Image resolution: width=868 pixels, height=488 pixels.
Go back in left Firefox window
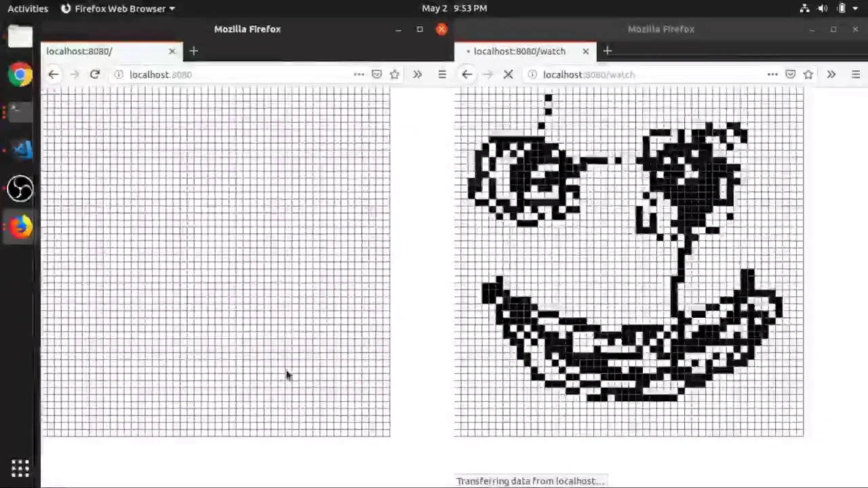coord(53,75)
